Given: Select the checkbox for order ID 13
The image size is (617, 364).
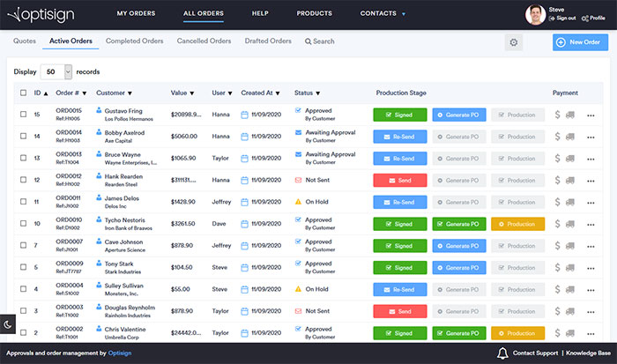Looking at the screenshot, I should 23,158.
